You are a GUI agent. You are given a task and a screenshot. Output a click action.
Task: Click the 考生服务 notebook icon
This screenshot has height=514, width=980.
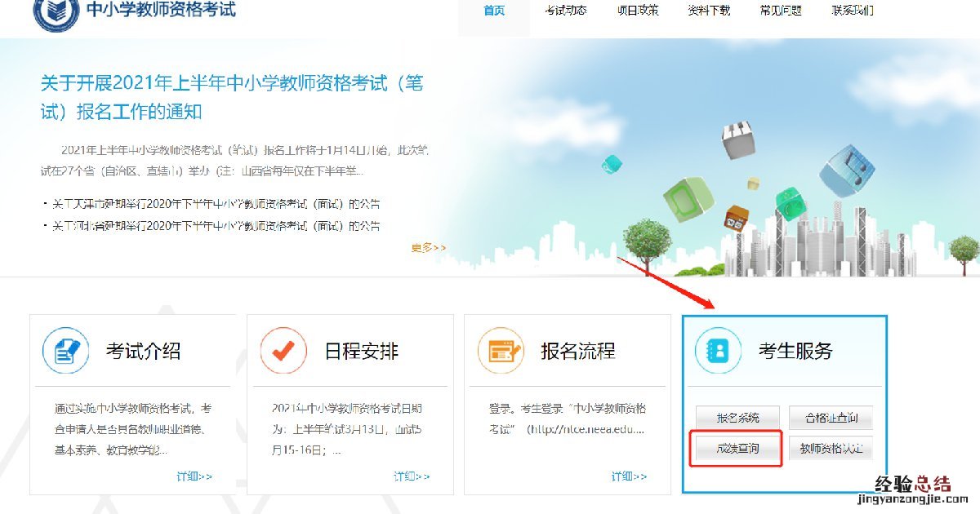[718, 352]
